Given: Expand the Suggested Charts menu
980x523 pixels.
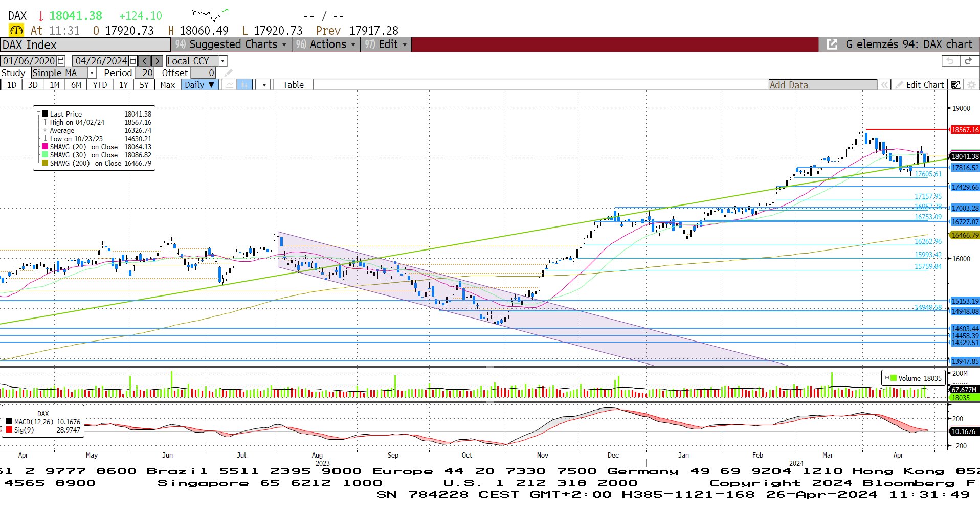Looking at the screenshot, I should point(230,44).
